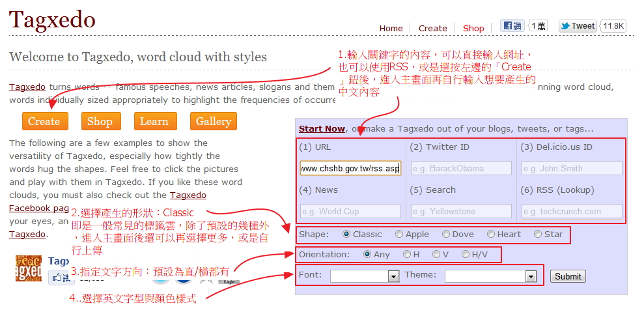Click the Start Now link
The image size is (644, 314).
pyautogui.click(x=322, y=128)
